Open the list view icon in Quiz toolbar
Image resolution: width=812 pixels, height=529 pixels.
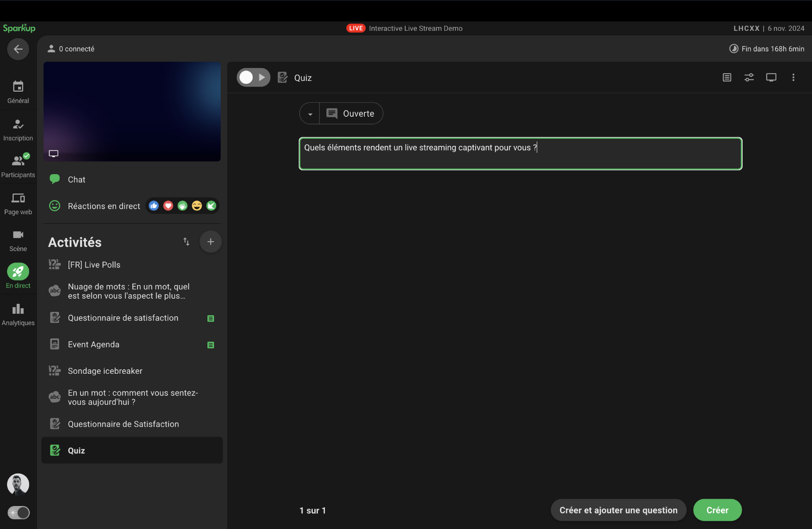click(x=727, y=78)
